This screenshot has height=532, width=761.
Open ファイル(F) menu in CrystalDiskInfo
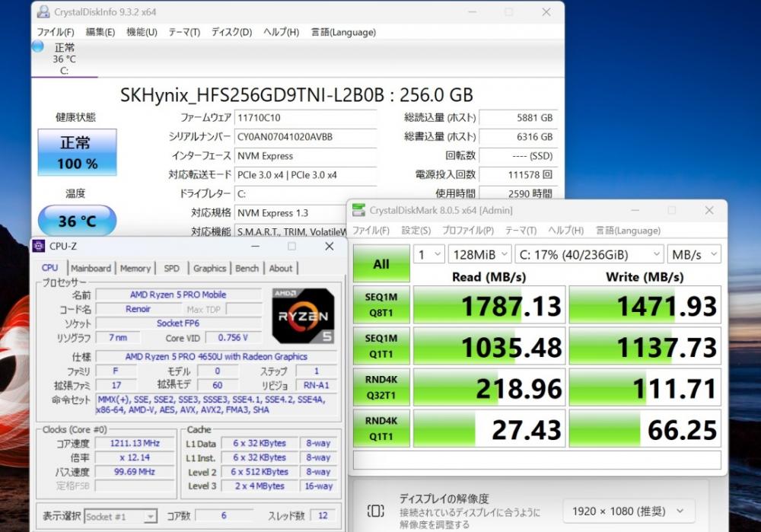(x=56, y=32)
